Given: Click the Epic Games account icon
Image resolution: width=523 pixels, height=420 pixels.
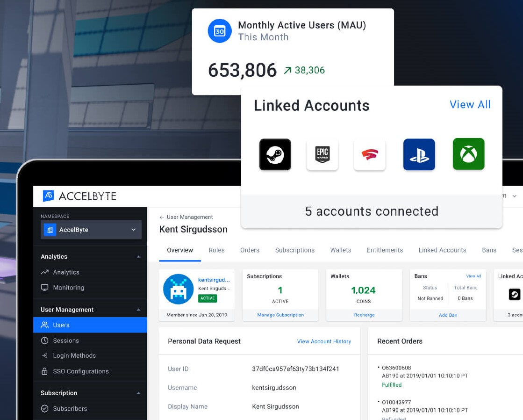Looking at the screenshot, I should coord(322,154).
